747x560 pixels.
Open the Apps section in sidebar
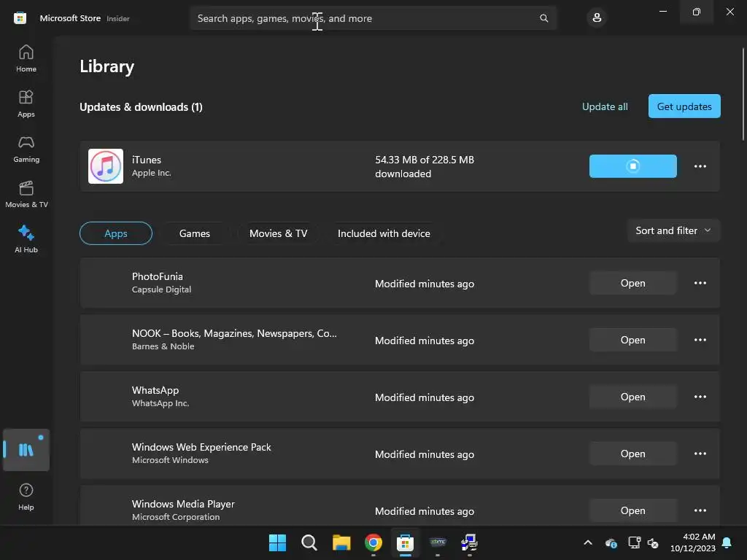(x=26, y=104)
